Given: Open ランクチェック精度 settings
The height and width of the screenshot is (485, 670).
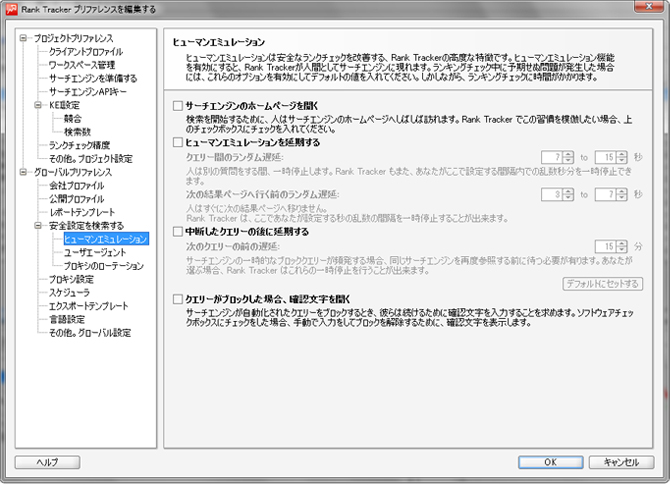Looking at the screenshot, I should click(79, 145).
